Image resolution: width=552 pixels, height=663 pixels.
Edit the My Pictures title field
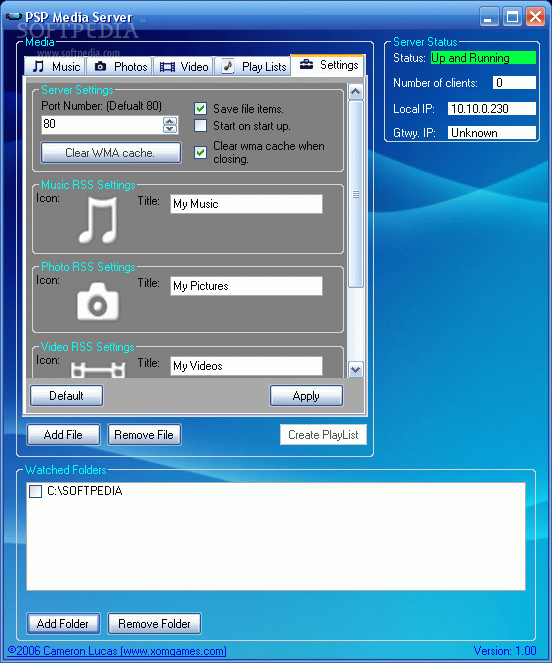[x=246, y=286]
